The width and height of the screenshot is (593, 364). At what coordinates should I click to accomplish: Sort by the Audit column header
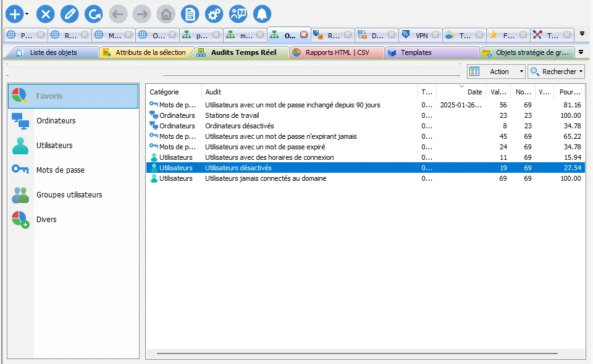coord(309,92)
